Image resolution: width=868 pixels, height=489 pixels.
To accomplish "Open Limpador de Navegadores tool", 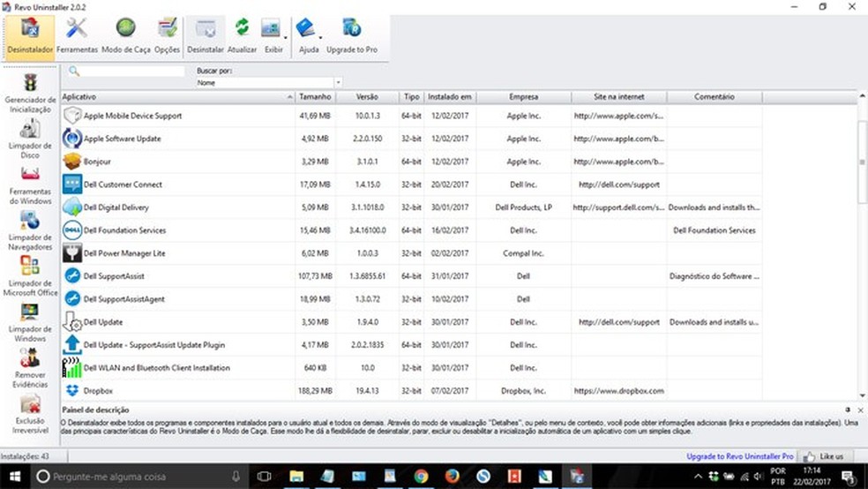I will point(30,231).
